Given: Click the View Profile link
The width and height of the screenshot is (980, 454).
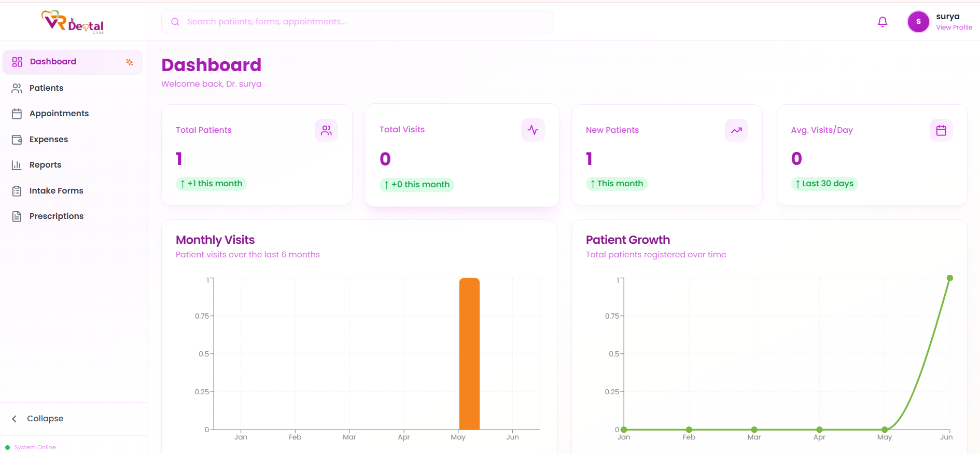Looking at the screenshot, I should pyautogui.click(x=954, y=27).
